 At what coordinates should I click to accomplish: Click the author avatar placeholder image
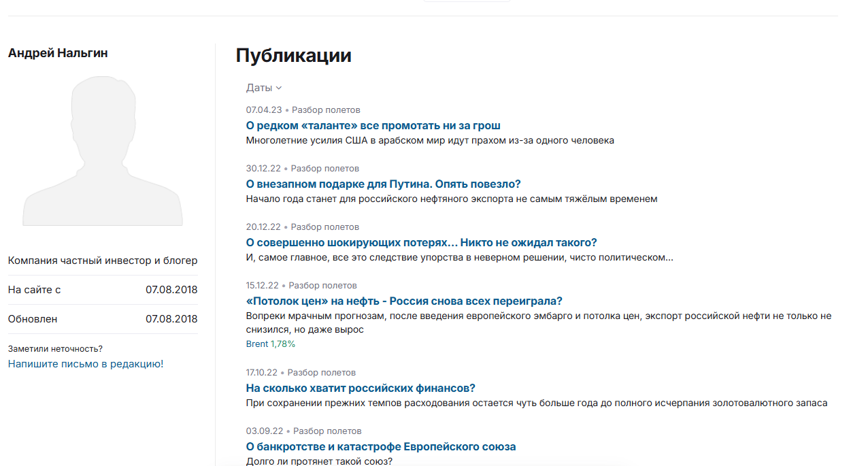coord(103,150)
